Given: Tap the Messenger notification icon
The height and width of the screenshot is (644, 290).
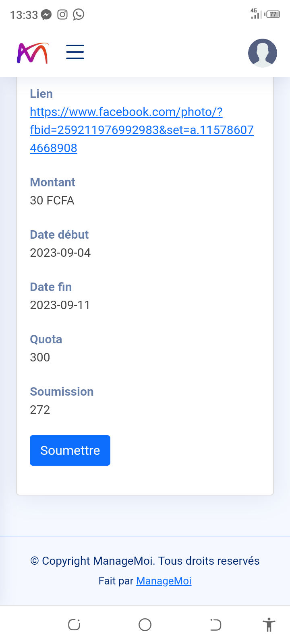Looking at the screenshot, I should pyautogui.click(x=47, y=15).
